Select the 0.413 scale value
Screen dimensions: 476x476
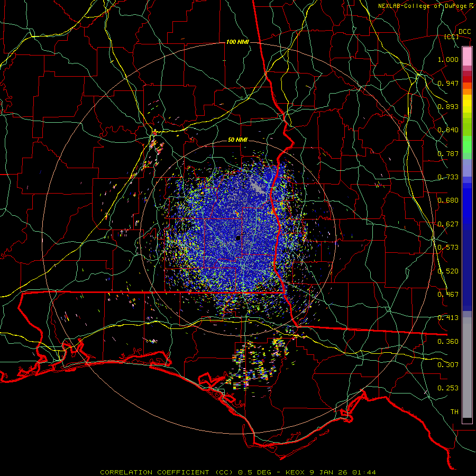tap(448, 318)
